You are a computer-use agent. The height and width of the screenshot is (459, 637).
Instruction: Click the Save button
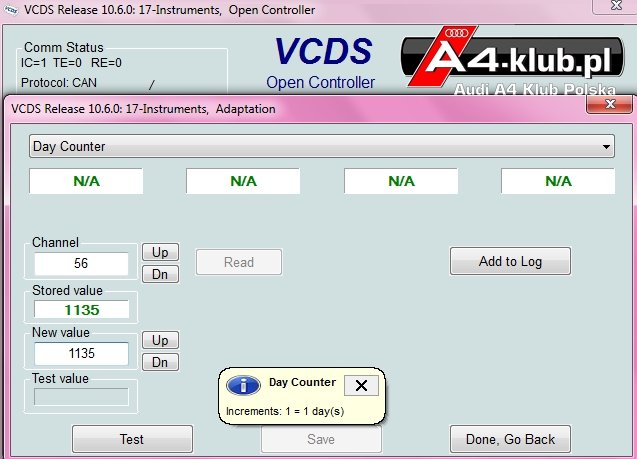[321, 439]
